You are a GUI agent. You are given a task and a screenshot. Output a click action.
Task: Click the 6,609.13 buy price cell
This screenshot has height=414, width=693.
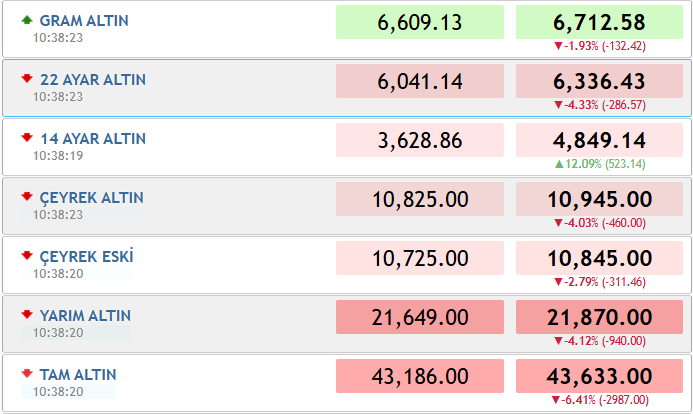(420, 22)
